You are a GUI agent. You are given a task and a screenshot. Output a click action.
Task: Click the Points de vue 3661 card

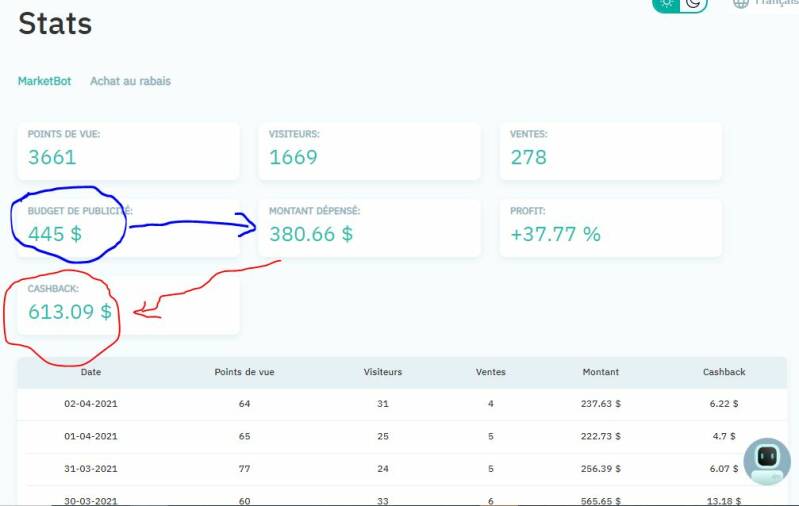point(128,151)
